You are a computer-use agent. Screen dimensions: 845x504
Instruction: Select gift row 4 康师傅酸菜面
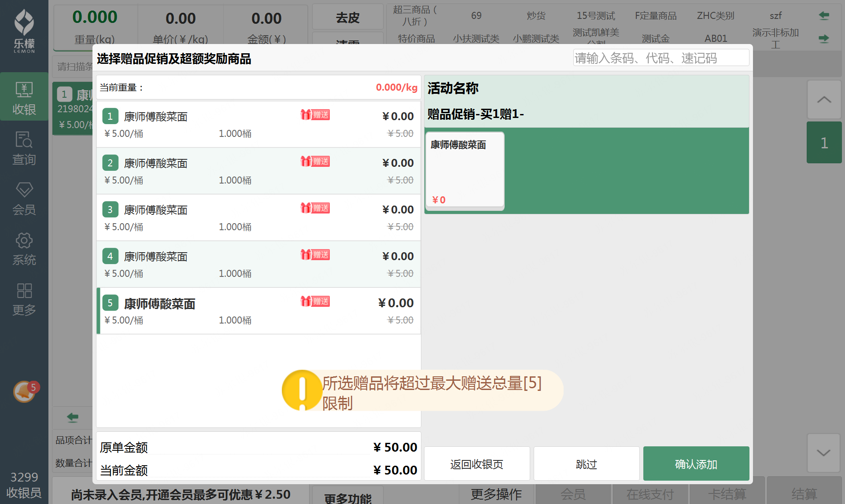tap(258, 264)
